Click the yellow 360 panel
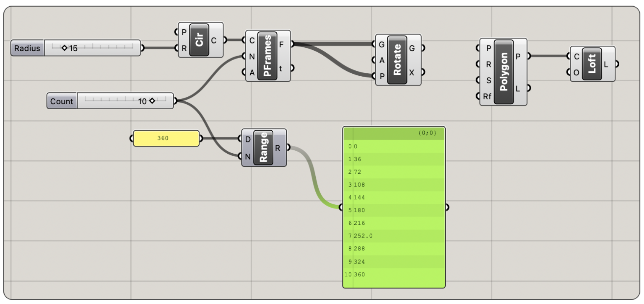Screen dimensions: 644x304 click(x=166, y=138)
